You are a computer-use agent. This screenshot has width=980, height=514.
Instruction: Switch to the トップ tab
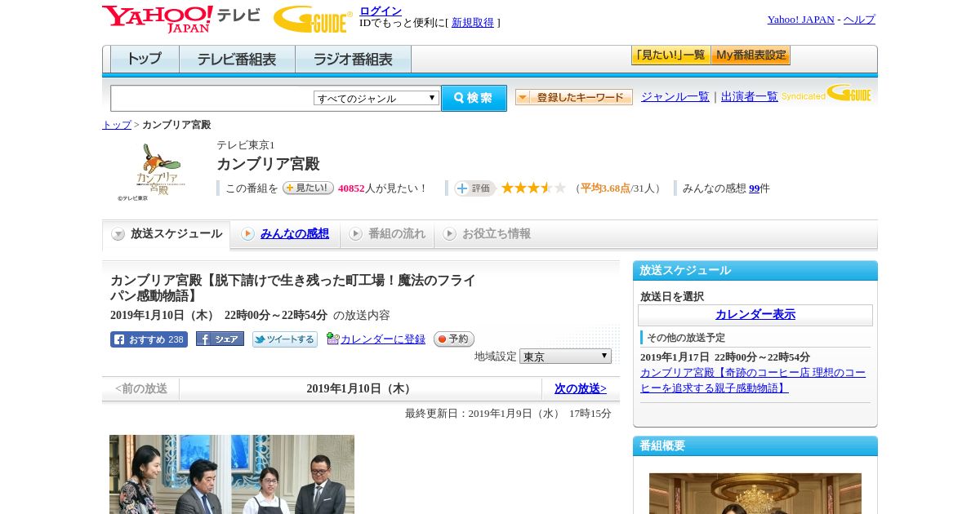pyautogui.click(x=145, y=60)
